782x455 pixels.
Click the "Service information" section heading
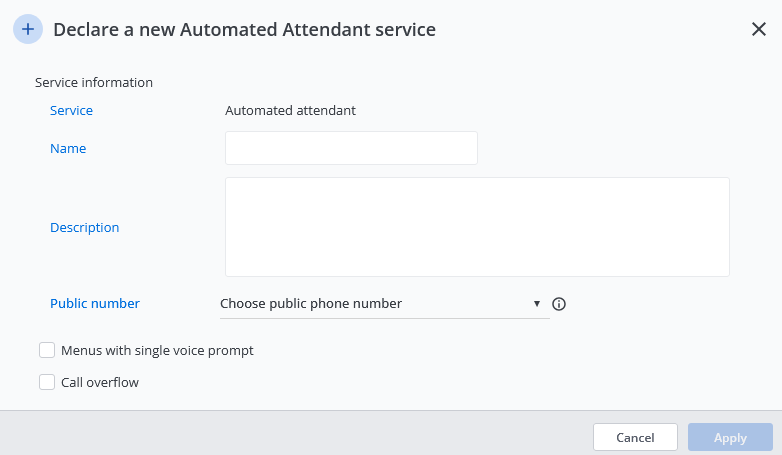tap(94, 82)
